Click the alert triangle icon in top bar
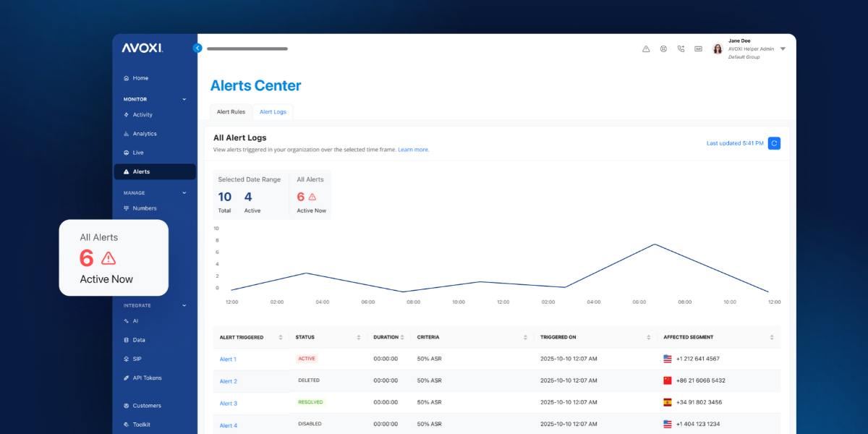The image size is (868, 434). click(x=646, y=49)
